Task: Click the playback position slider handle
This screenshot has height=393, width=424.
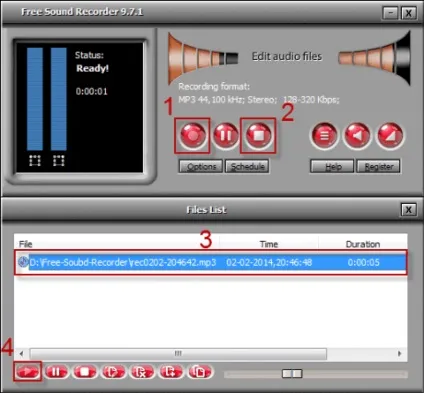Action: [292, 373]
